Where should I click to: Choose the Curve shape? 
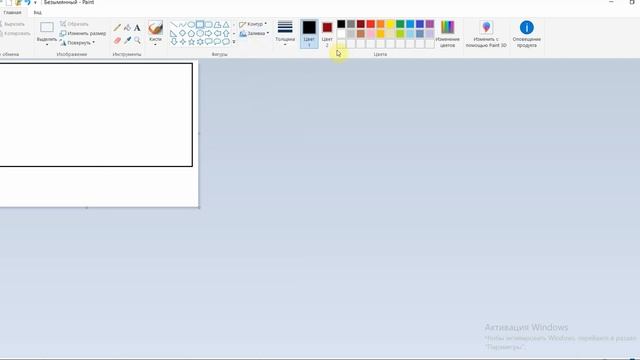point(182,24)
